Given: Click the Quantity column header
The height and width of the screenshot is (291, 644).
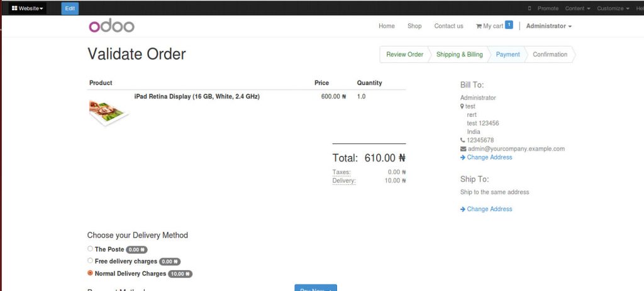Looking at the screenshot, I should (x=369, y=83).
